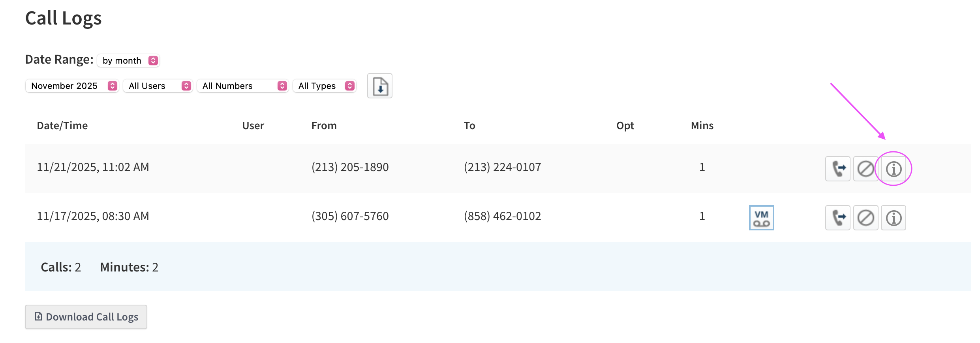
Task: Play voicemail for the 11/17/2025 call
Action: tap(761, 218)
